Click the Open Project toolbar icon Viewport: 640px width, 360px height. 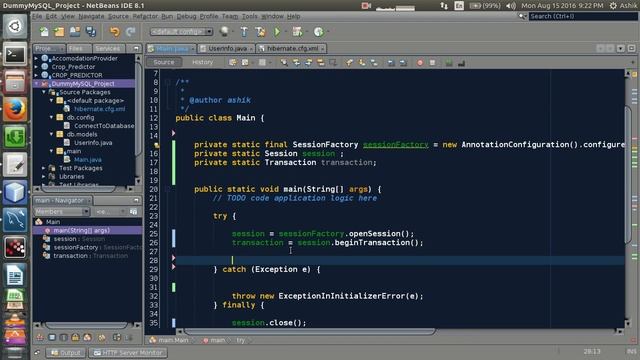(x=75, y=31)
